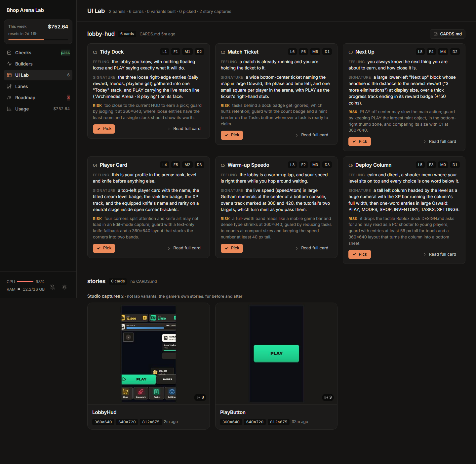Click the image count badge on the PlayButton capture
The image size is (476, 464).
[x=328, y=397]
